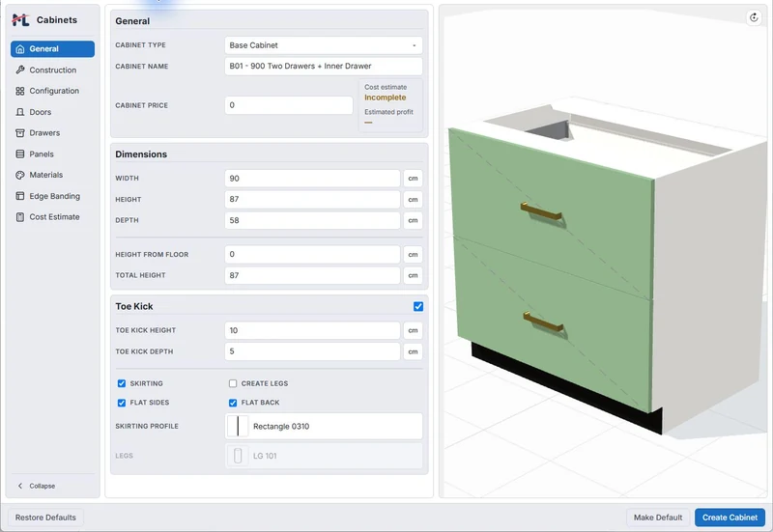Click the Panels icon in sidebar

click(x=20, y=154)
